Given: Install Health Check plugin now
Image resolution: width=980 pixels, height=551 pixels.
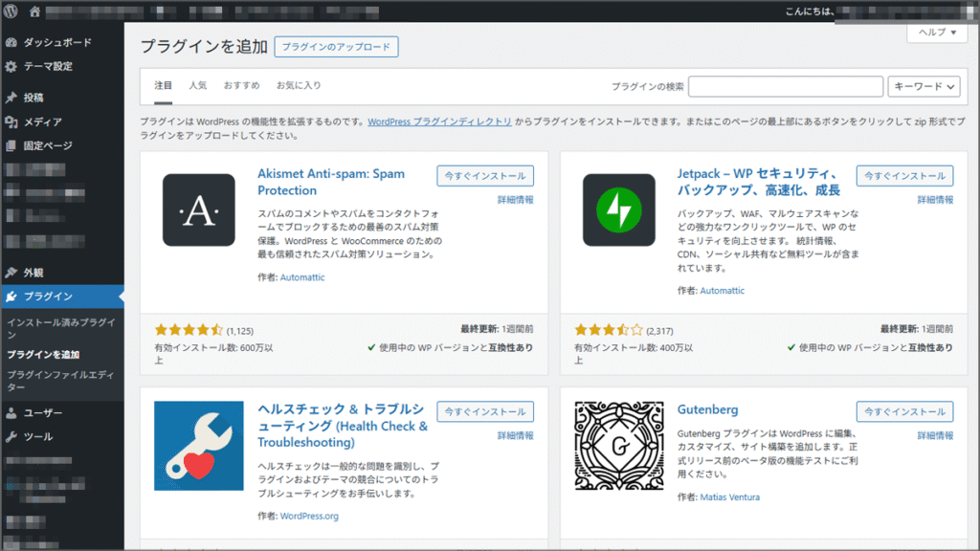Looking at the screenshot, I should [x=485, y=411].
